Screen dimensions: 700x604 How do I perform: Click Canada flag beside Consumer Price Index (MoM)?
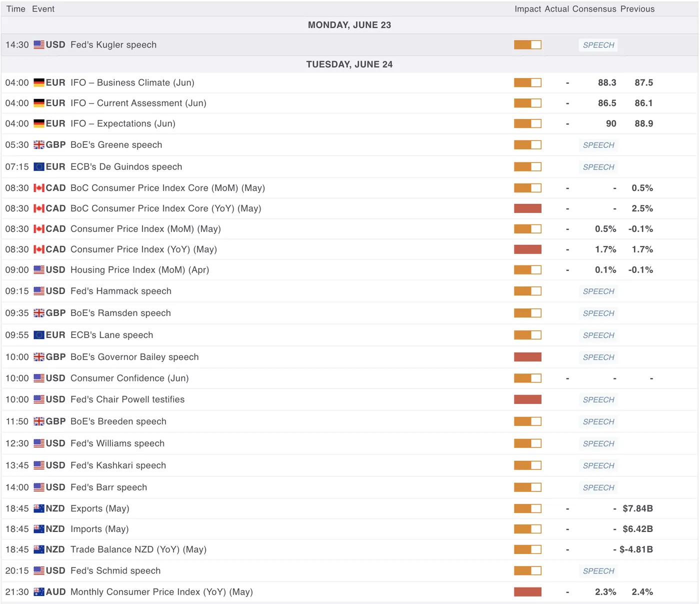point(39,229)
